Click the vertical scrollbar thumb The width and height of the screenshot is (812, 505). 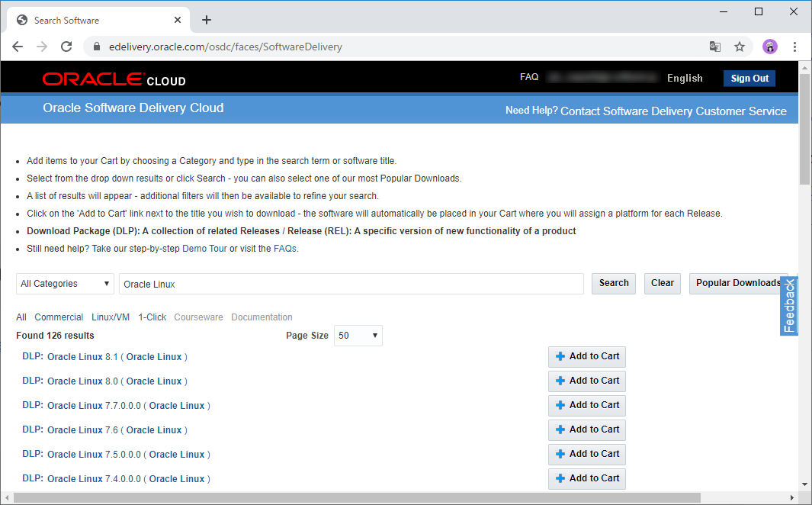(x=804, y=128)
